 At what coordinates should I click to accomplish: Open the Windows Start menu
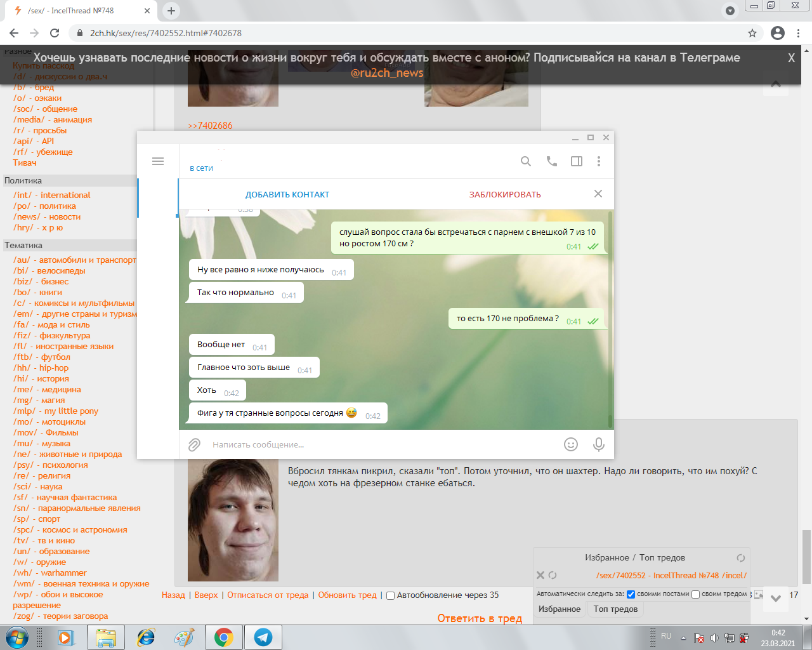pos(16,637)
